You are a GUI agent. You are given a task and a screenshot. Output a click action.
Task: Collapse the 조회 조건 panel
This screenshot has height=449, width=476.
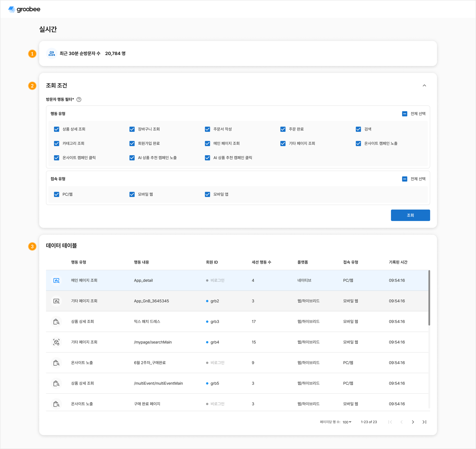click(x=424, y=86)
